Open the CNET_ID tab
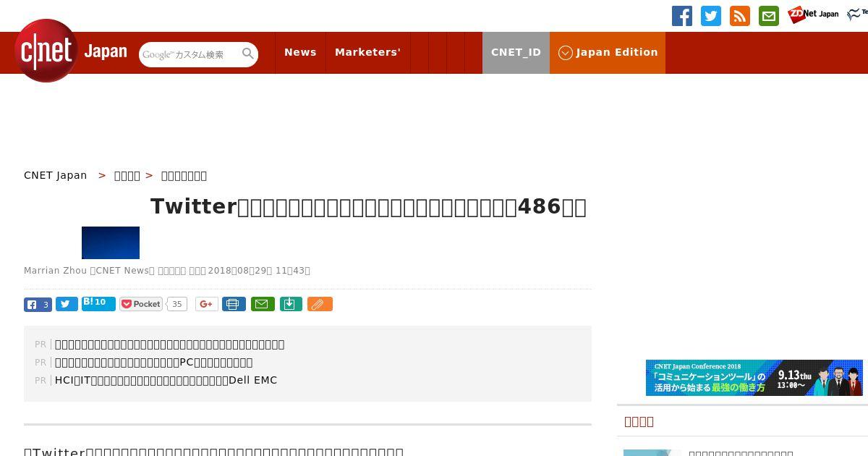 click(x=516, y=53)
